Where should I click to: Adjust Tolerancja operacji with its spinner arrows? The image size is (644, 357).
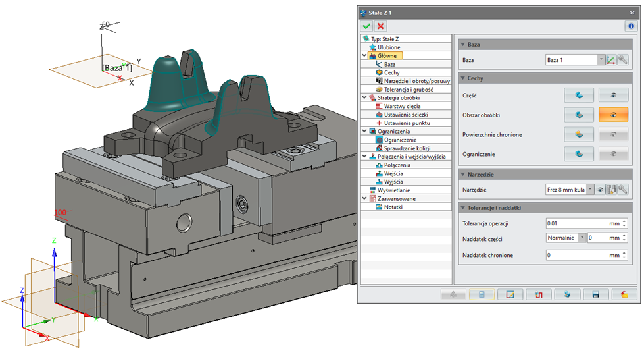(624, 223)
